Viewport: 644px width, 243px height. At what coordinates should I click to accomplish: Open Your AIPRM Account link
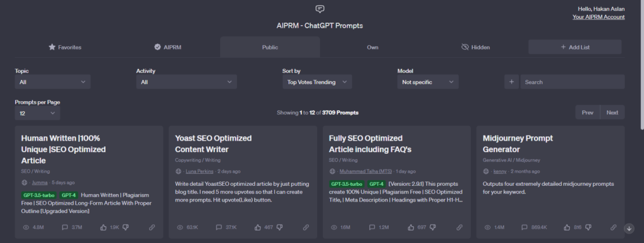tap(599, 17)
